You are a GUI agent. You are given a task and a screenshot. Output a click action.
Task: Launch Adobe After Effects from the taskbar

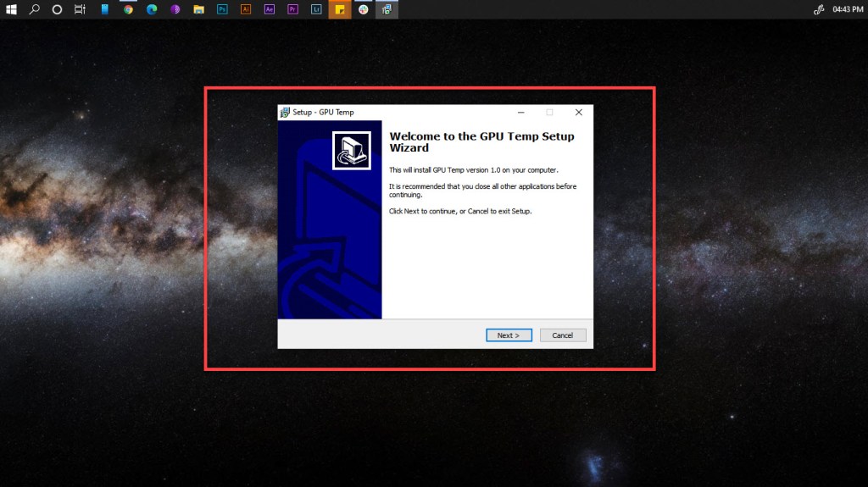[270, 9]
